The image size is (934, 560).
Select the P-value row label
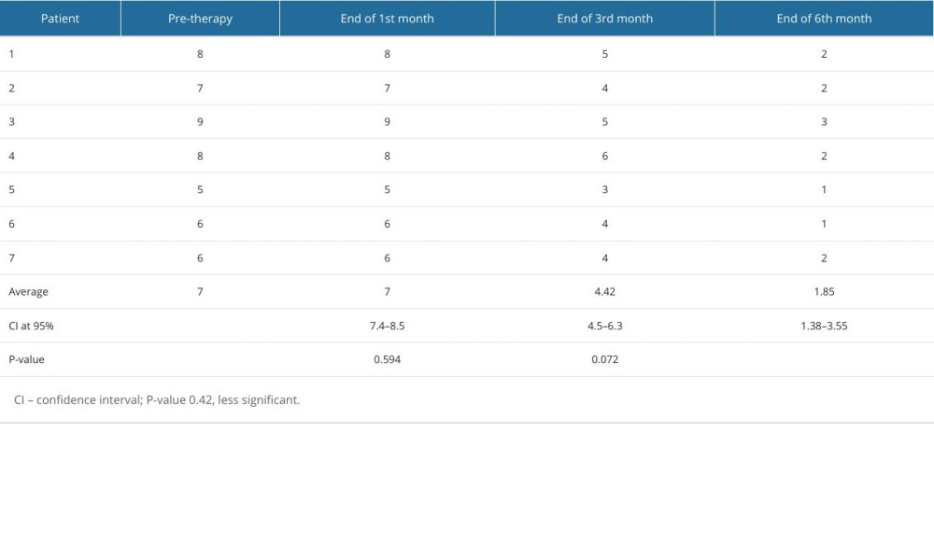click(26, 359)
